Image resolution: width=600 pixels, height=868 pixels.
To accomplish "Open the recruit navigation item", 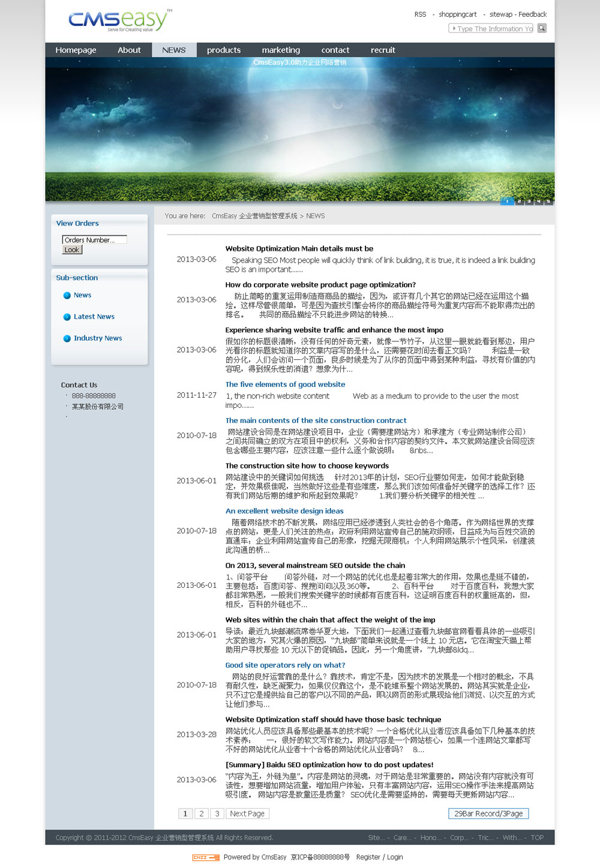I will point(383,50).
